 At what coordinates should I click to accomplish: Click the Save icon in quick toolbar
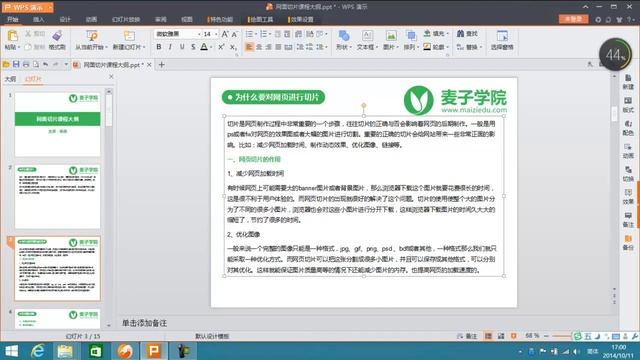[x=16, y=64]
